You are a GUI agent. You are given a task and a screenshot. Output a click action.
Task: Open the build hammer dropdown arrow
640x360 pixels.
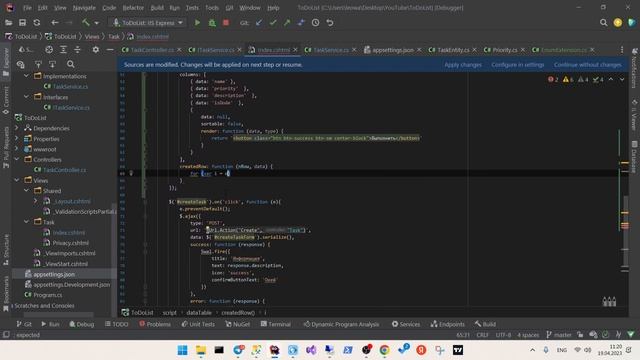[x=97, y=23]
